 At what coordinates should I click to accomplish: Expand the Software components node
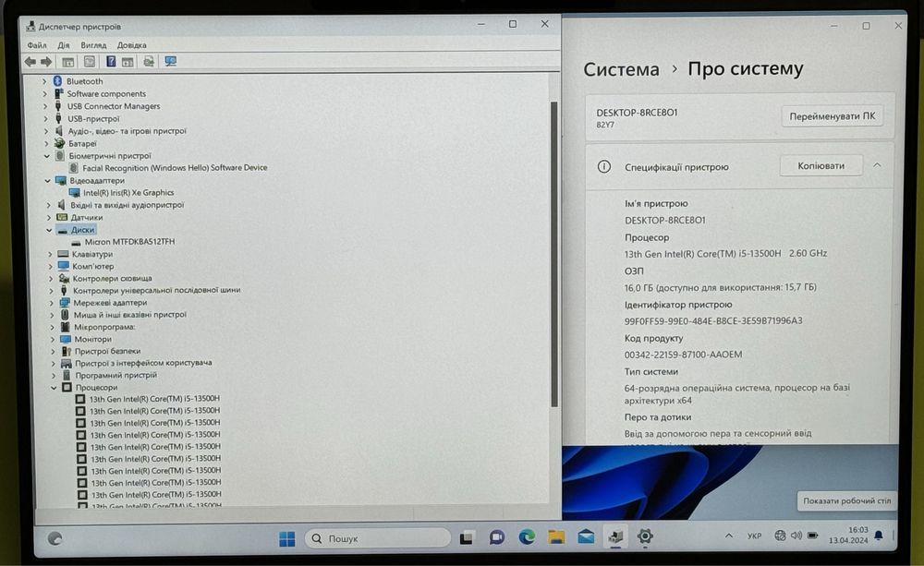[x=44, y=93]
